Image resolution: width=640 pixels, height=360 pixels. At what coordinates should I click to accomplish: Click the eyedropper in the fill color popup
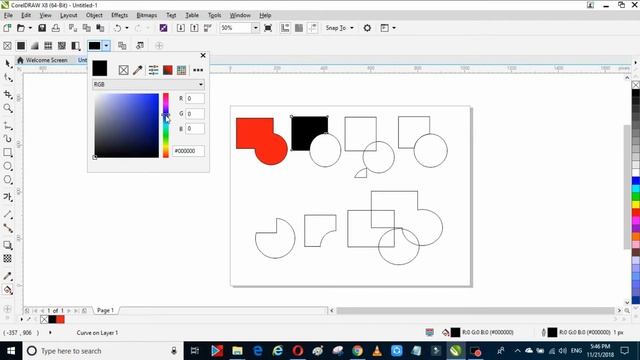(x=138, y=70)
